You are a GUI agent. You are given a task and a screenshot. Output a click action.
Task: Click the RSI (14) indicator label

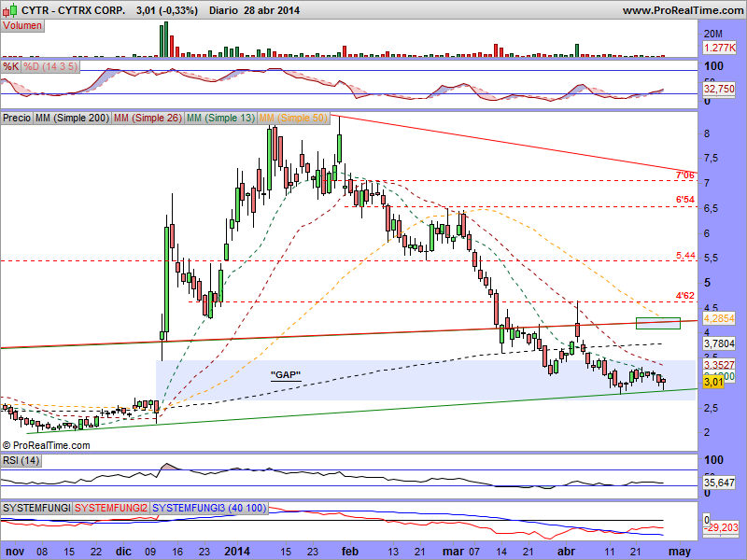tap(21, 460)
